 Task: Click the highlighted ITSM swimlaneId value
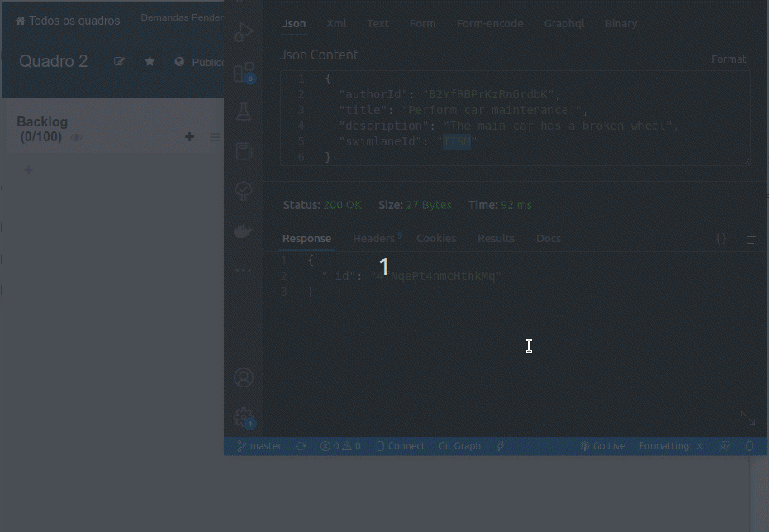457,142
